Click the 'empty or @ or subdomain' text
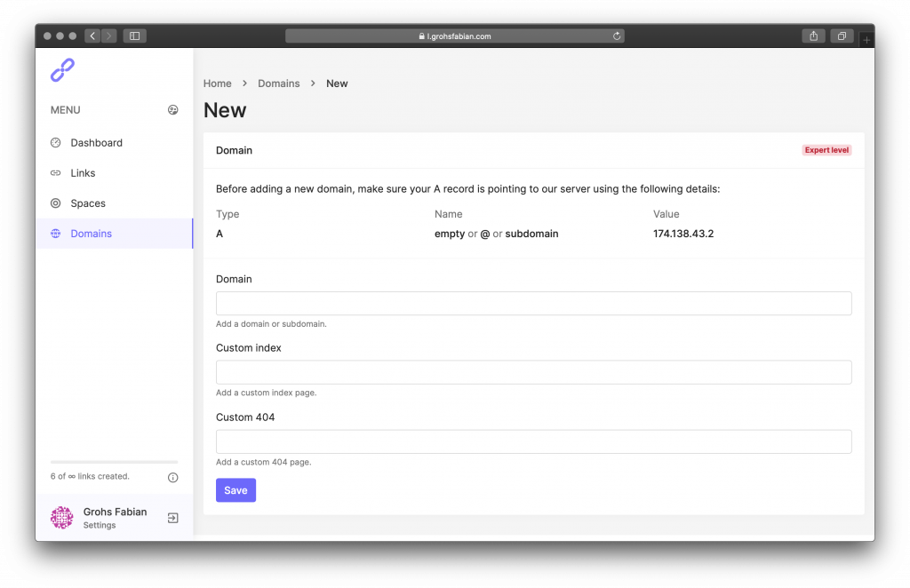This screenshot has width=910, height=588. [496, 234]
